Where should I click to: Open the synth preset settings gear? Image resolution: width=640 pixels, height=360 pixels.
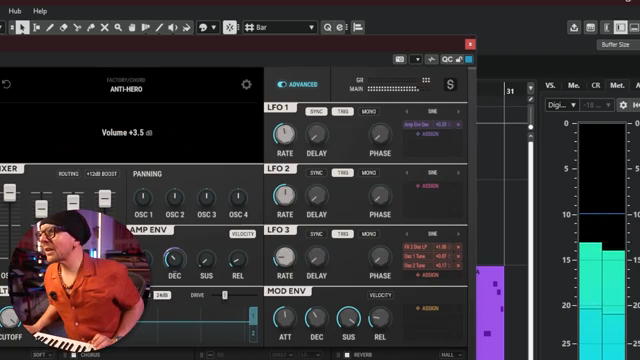point(246,84)
